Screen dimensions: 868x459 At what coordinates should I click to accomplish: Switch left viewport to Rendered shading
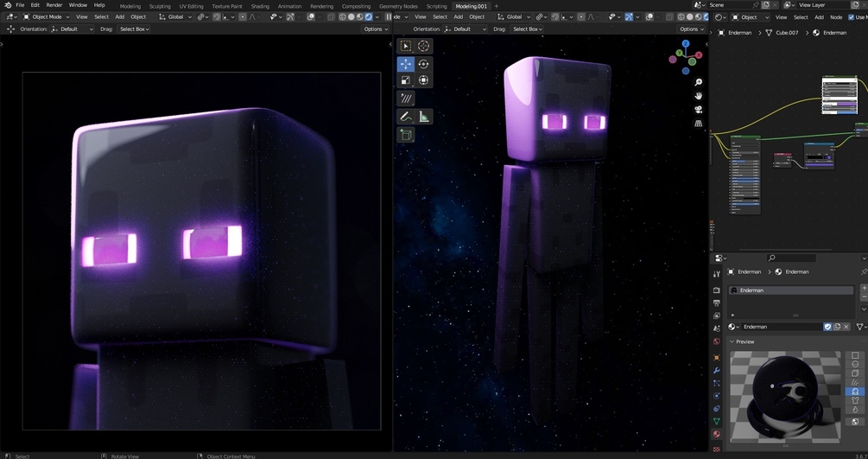pyautogui.click(x=370, y=17)
